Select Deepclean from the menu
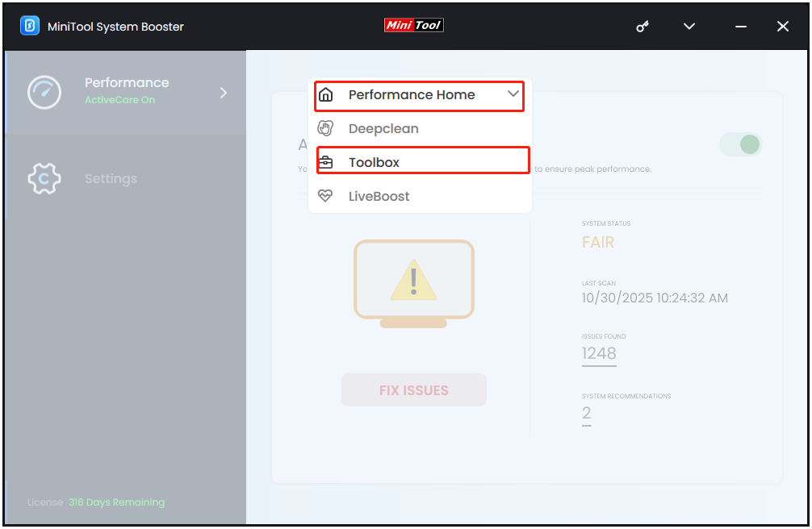 (383, 128)
